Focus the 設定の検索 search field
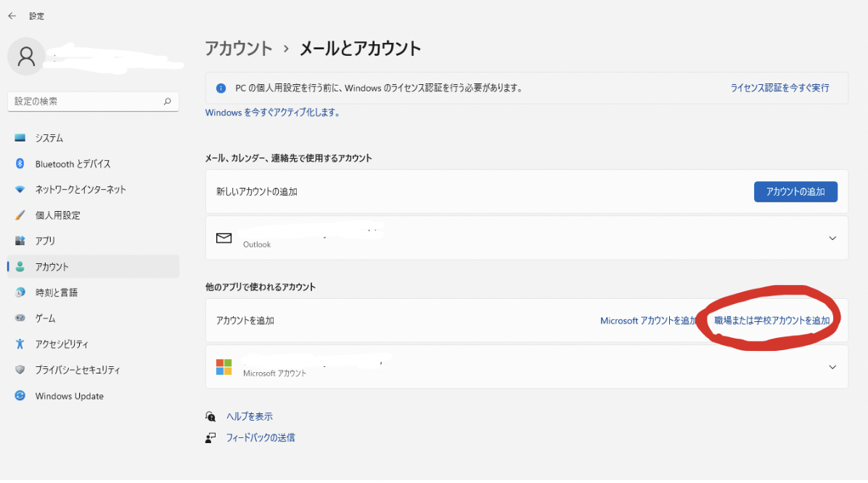 point(83,102)
